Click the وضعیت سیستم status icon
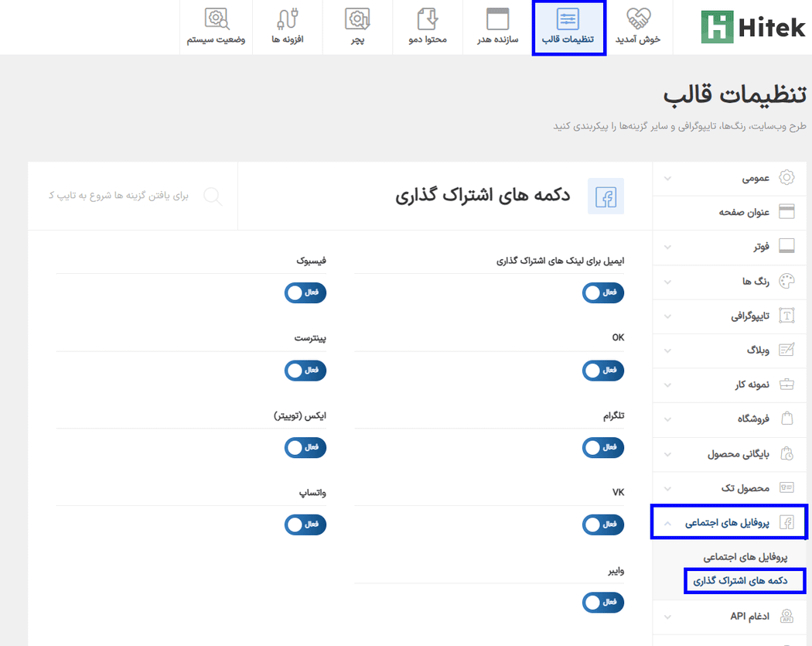 pyautogui.click(x=217, y=19)
